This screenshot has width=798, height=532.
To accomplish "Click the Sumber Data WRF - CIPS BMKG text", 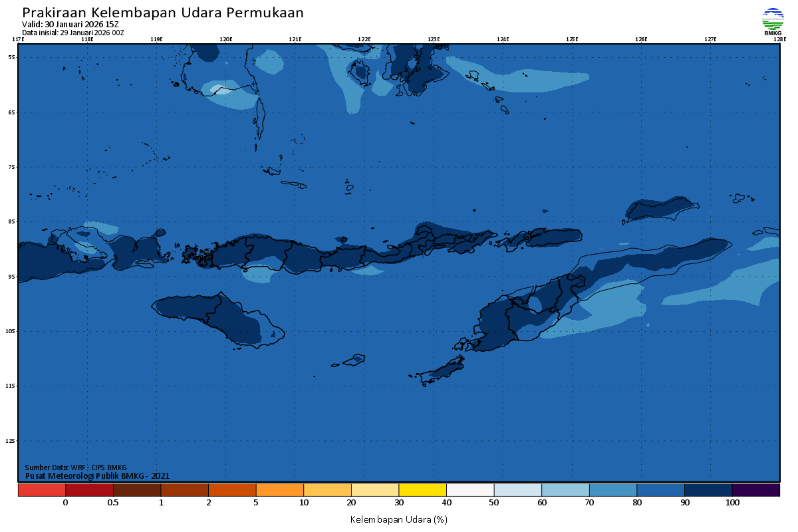I will coord(76,467).
